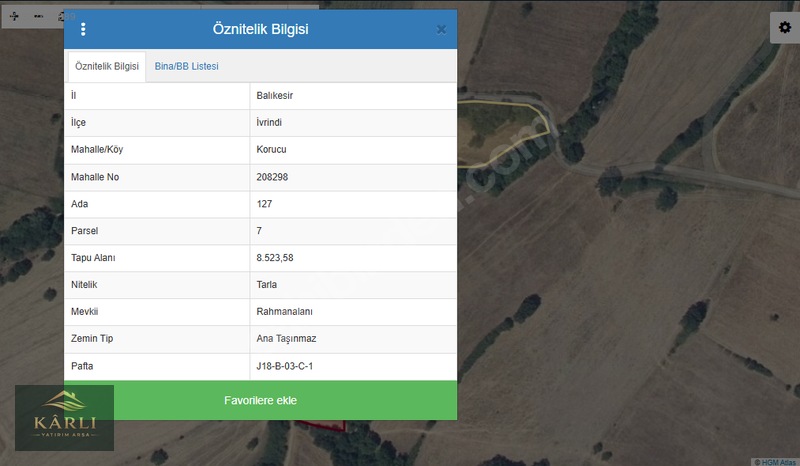Click the Parsel row label
The image size is (800, 466).
tap(84, 231)
